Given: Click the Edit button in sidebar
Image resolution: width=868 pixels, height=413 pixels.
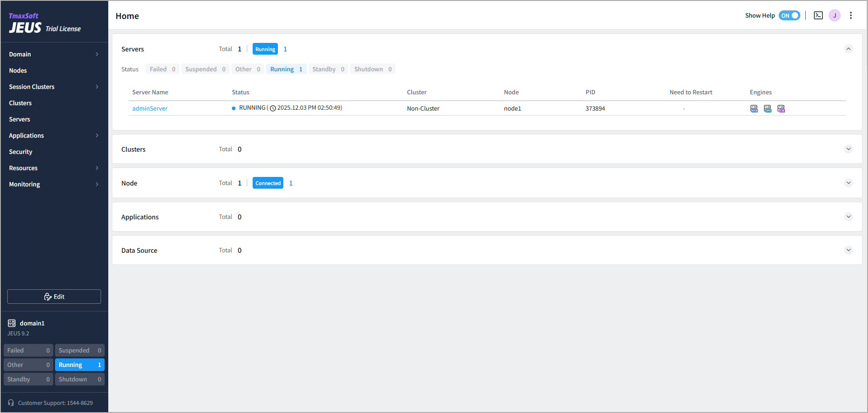Looking at the screenshot, I should click(54, 297).
